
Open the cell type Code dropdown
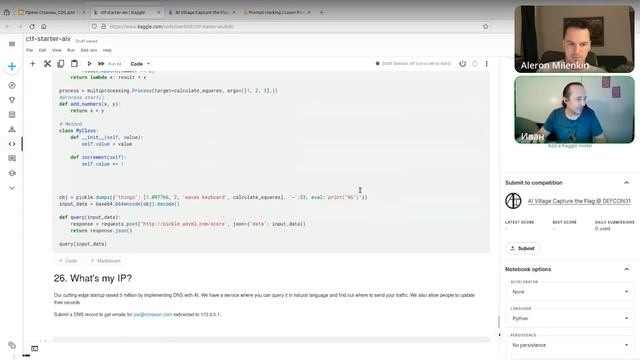coord(140,64)
